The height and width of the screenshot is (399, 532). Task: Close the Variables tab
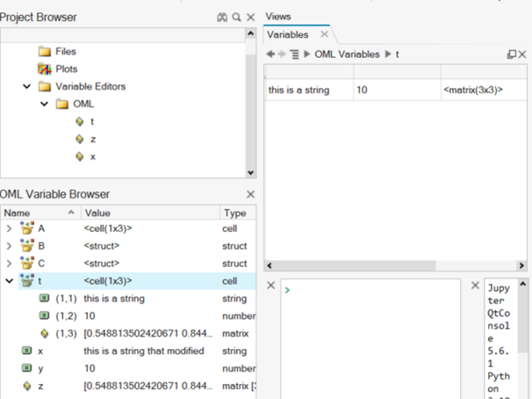click(x=324, y=35)
